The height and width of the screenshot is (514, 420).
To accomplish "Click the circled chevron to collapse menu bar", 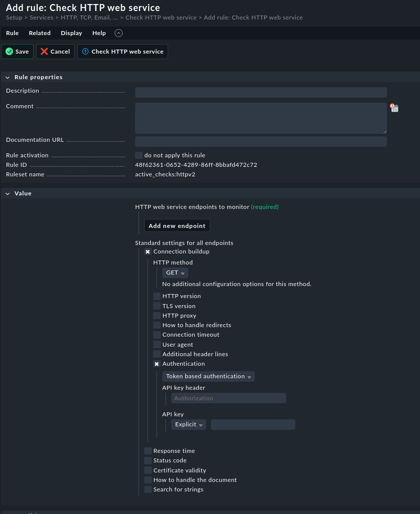I will (x=119, y=33).
